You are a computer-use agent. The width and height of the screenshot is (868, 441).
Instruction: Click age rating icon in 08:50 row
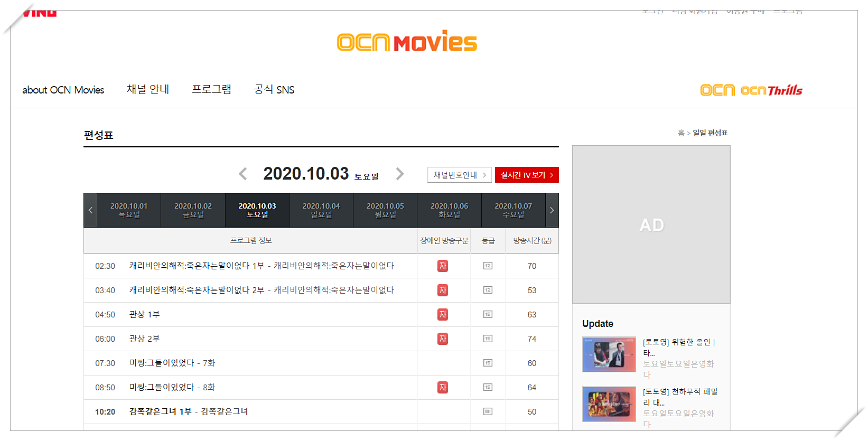click(x=488, y=388)
